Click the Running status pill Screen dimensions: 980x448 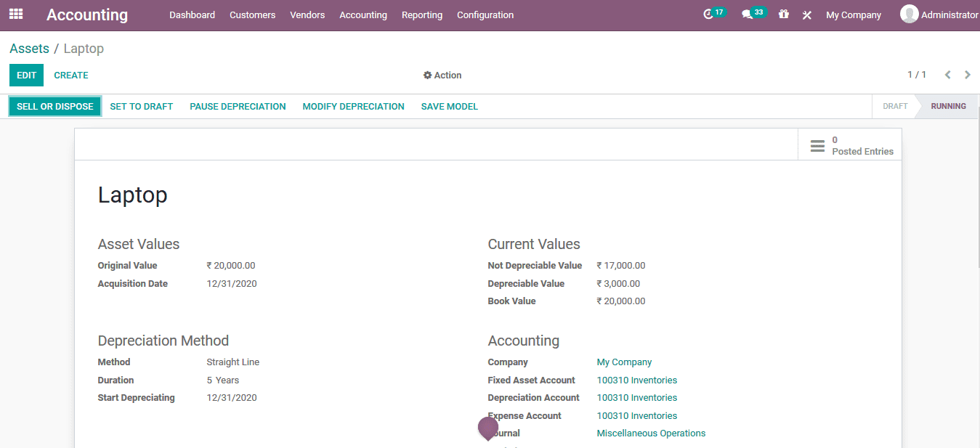coord(947,106)
